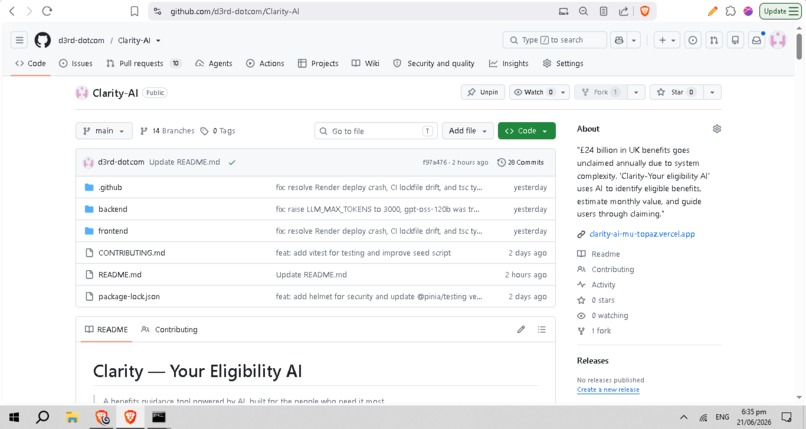Open the Projects tab
The image size is (806, 429).
pyautogui.click(x=318, y=64)
